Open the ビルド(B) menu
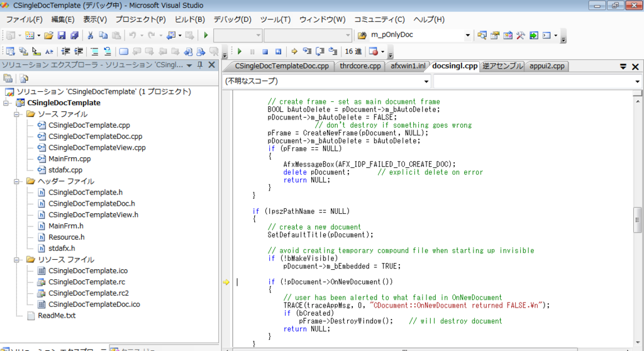This screenshot has width=644, height=351. click(x=190, y=19)
